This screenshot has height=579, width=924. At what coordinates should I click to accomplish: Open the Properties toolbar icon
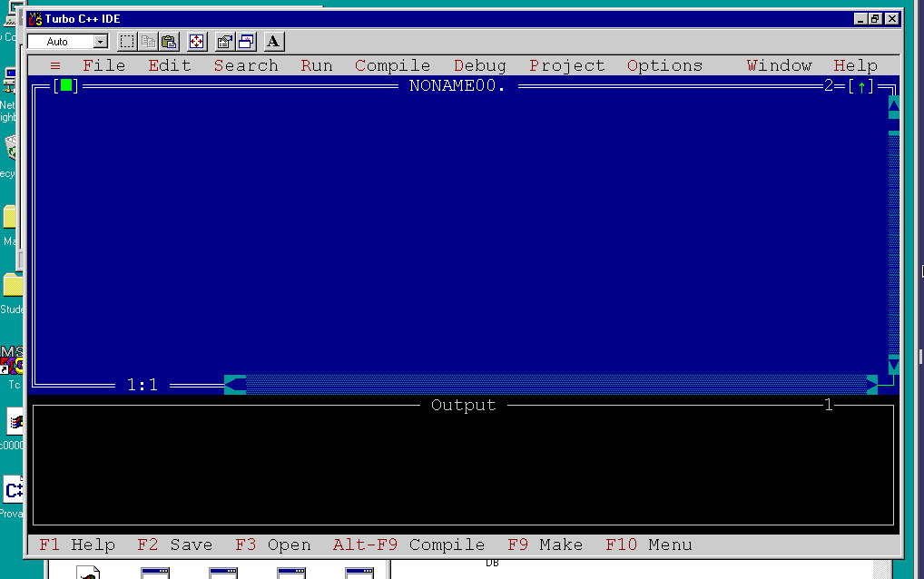click(224, 41)
